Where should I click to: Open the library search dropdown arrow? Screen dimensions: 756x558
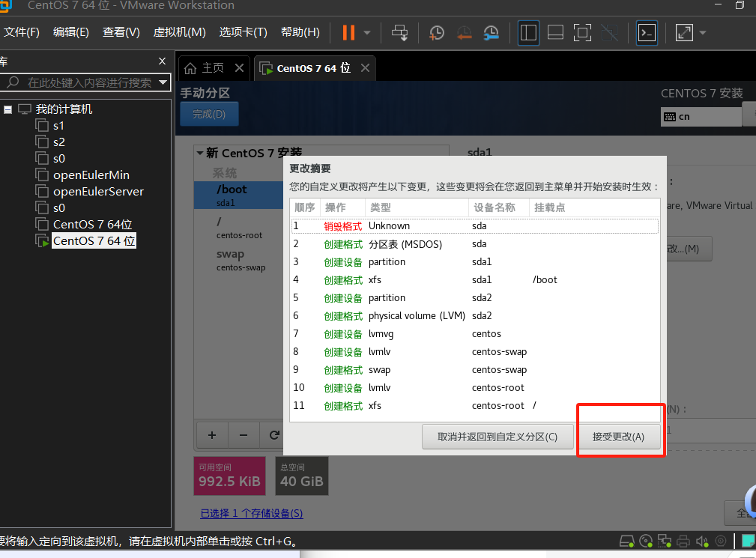[x=163, y=82]
